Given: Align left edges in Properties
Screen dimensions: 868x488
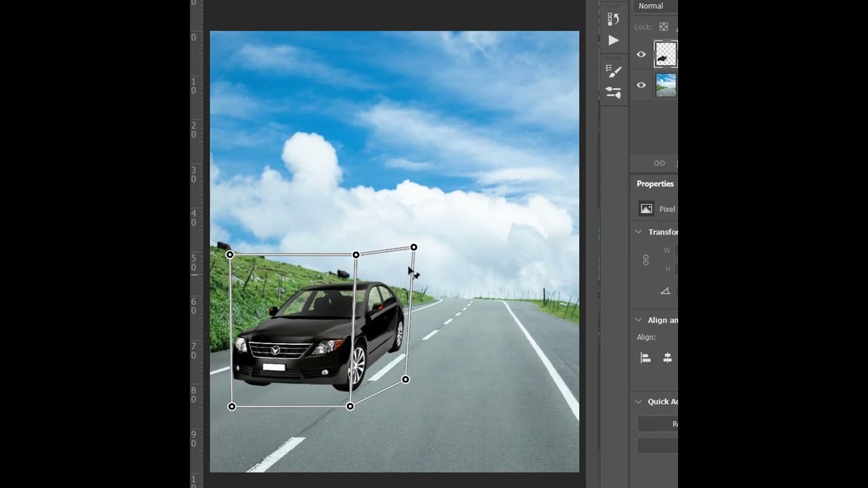Looking at the screenshot, I should tap(646, 358).
